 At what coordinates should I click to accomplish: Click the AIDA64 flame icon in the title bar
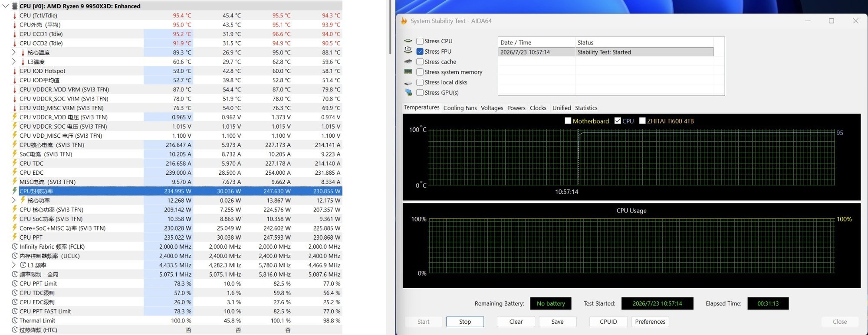point(404,21)
